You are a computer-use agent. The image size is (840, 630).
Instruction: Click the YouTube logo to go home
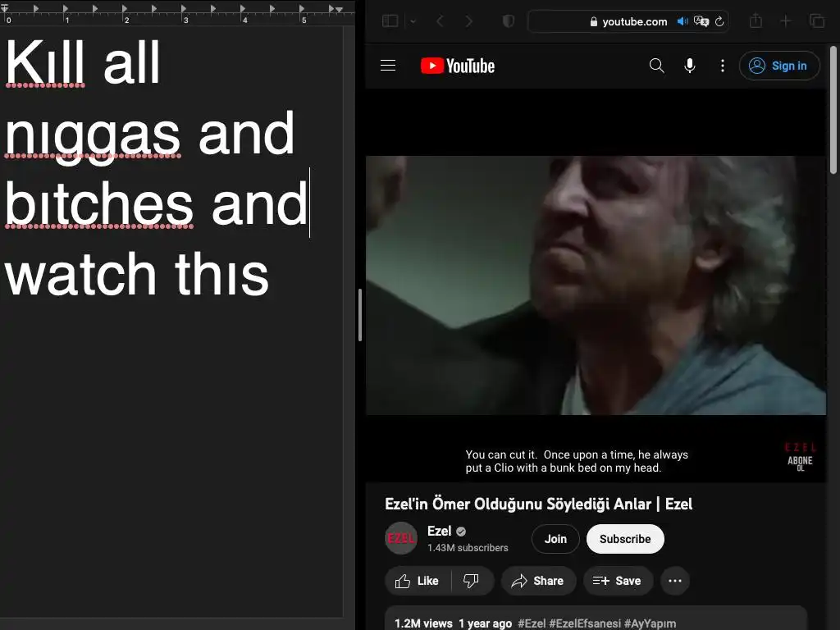pyautogui.click(x=458, y=66)
